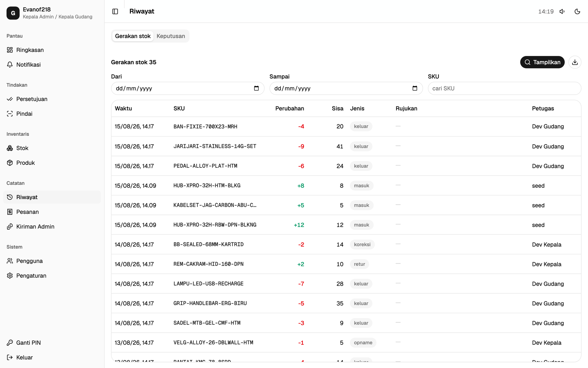Image resolution: width=588 pixels, height=368 pixels.
Task: Click SKU BAN-FIXIE-700X23-MRH
Action: click(x=205, y=127)
